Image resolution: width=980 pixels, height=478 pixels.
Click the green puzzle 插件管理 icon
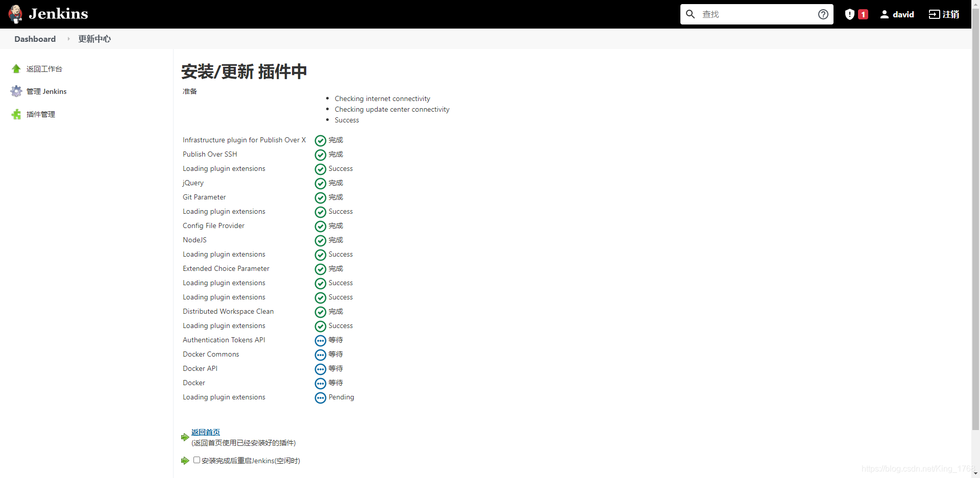16,114
